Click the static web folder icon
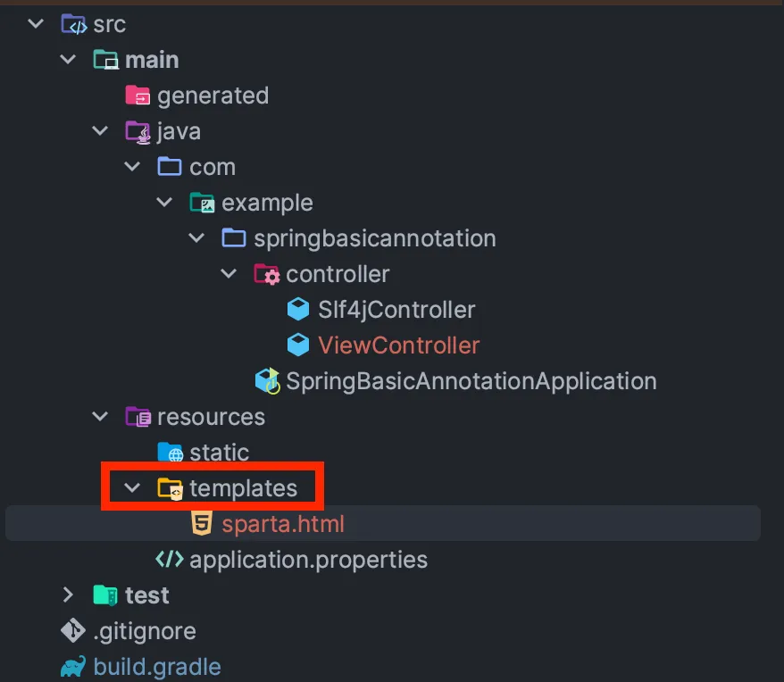 pyautogui.click(x=170, y=452)
